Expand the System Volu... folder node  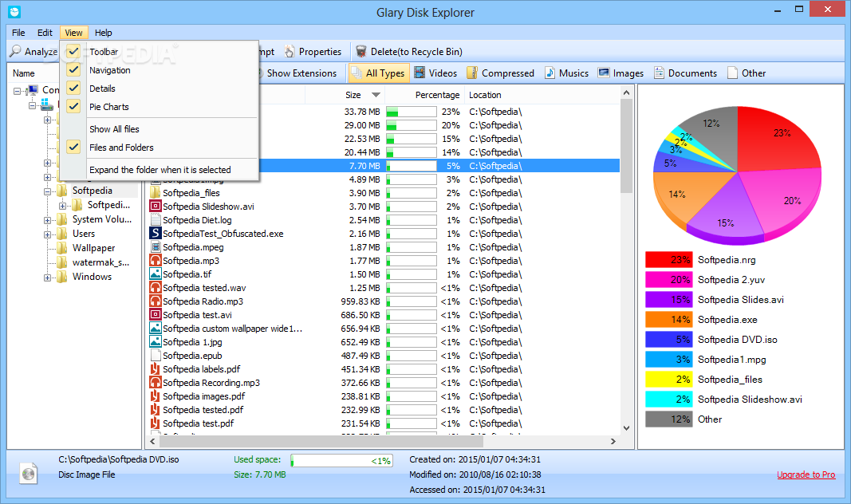47,220
